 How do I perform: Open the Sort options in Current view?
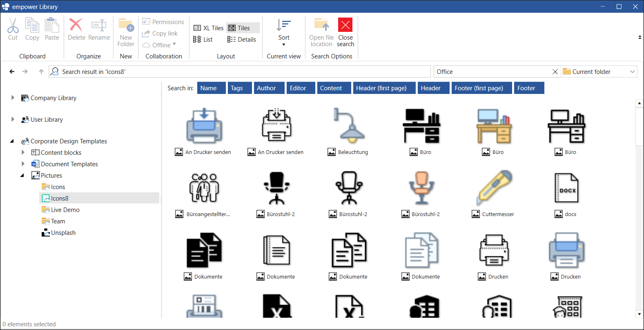284,32
